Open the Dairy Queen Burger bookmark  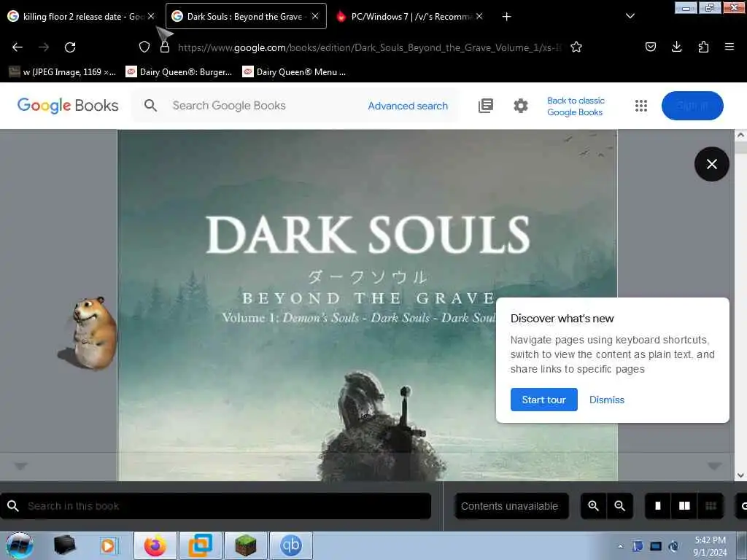tap(179, 72)
